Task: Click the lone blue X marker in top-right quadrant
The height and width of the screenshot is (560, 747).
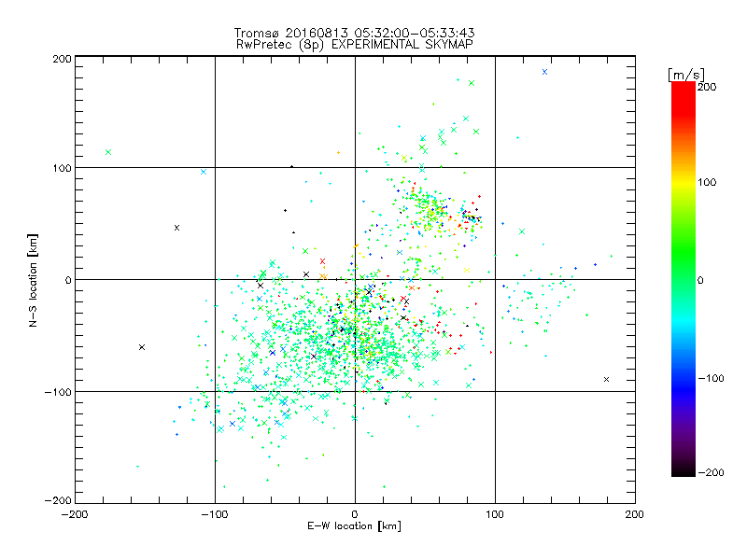Action: click(x=545, y=72)
